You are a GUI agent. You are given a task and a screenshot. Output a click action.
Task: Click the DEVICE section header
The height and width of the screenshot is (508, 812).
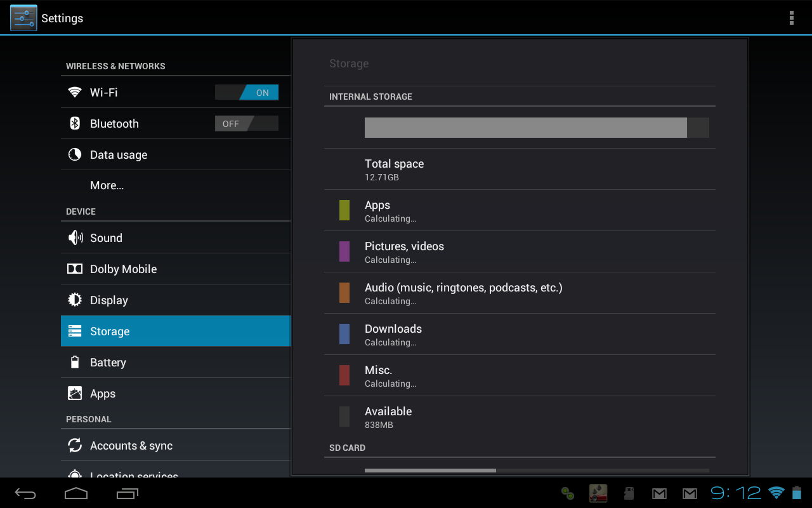(x=81, y=211)
